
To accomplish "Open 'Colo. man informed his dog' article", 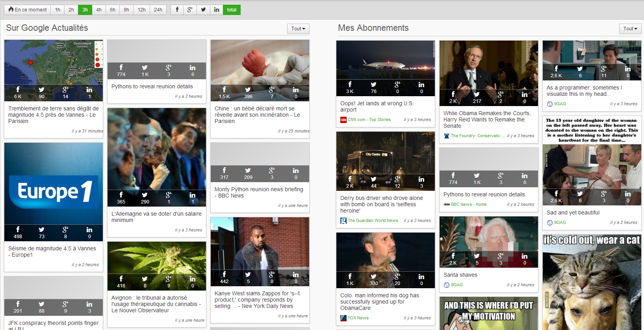I will [380, 302].
